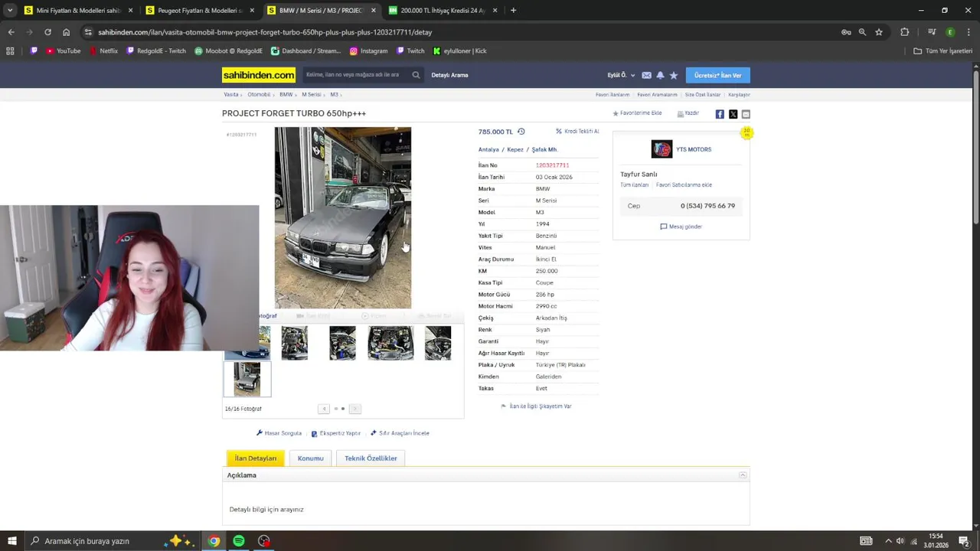Viewport: 980px width, 551px height.
Task: Click BMW breadcrumb link
Action: coord(286,95)
